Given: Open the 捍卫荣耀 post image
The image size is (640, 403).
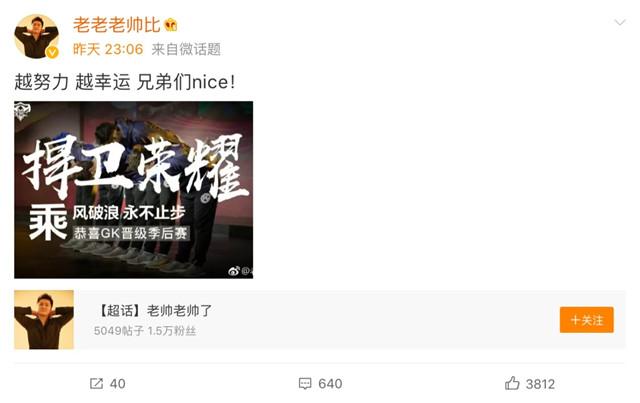Looking at the screenshot, I should [133, 190].
